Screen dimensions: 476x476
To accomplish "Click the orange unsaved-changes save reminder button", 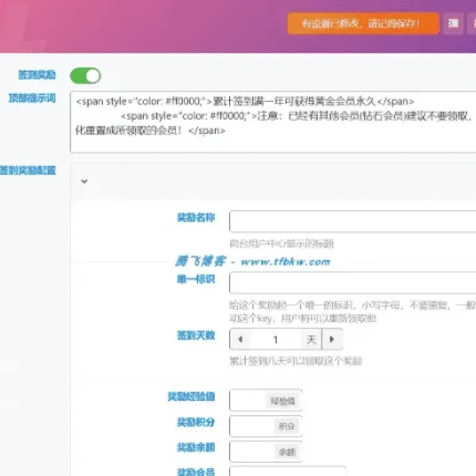I will point(364,23).
